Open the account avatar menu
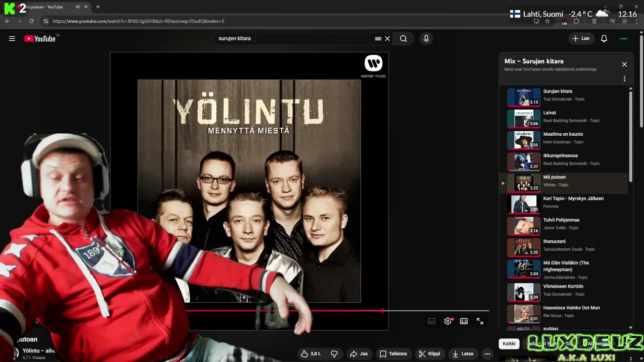644x362 pixels. (624, 39)
